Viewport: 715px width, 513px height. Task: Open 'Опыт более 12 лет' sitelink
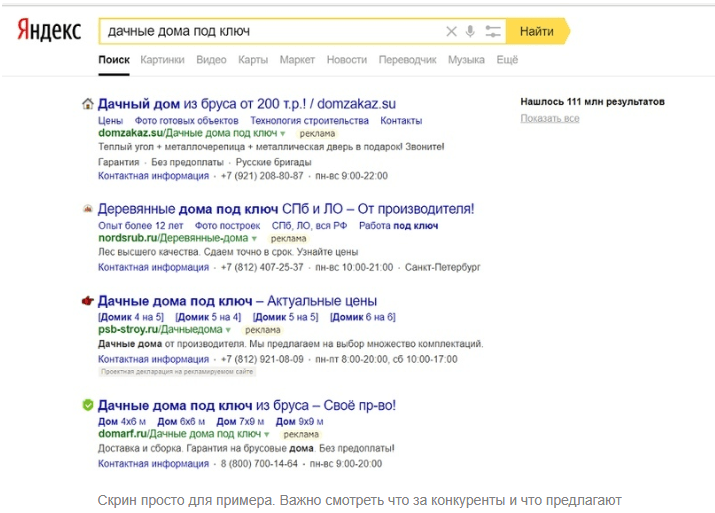click(x=140, y=226)
